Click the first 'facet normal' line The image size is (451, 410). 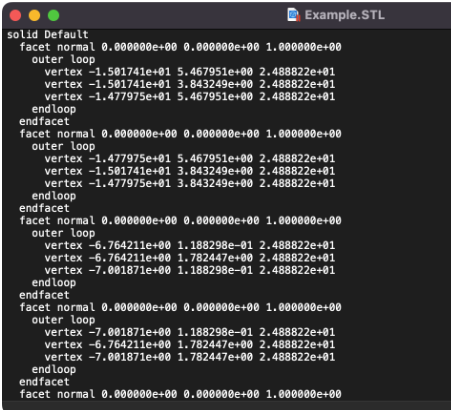coord(180,47)
